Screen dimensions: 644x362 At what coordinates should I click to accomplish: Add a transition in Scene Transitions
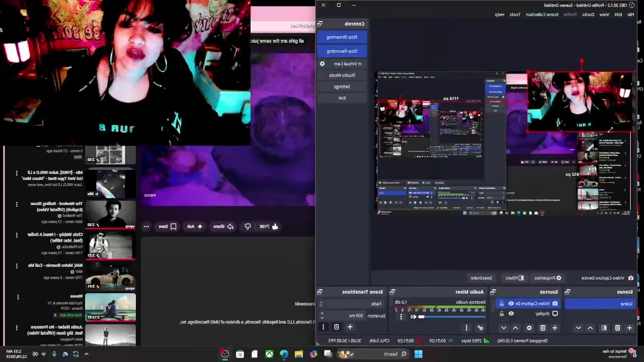click(x=350, y=327)
